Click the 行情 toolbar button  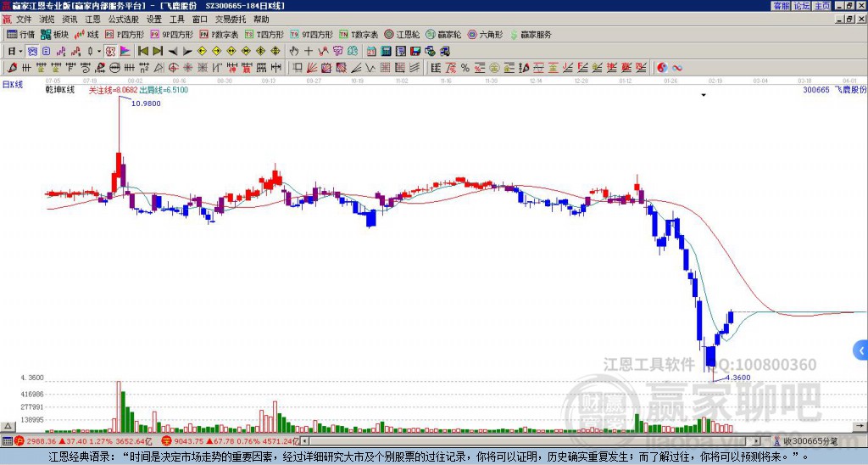[21, 34]
